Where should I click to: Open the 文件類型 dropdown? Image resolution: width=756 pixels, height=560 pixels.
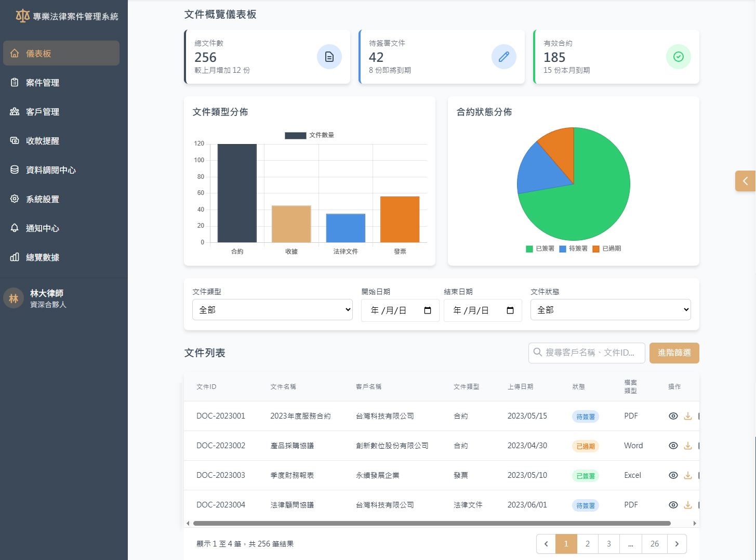point(272,310)
